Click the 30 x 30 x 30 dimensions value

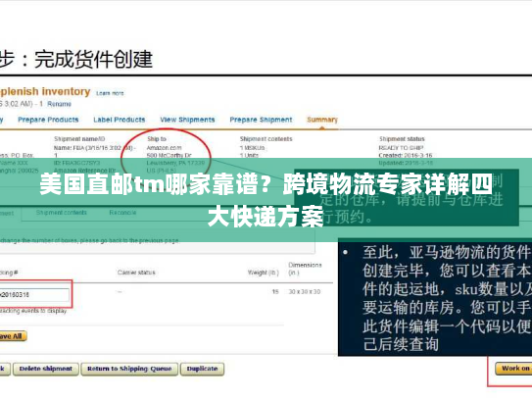[305, 292]
